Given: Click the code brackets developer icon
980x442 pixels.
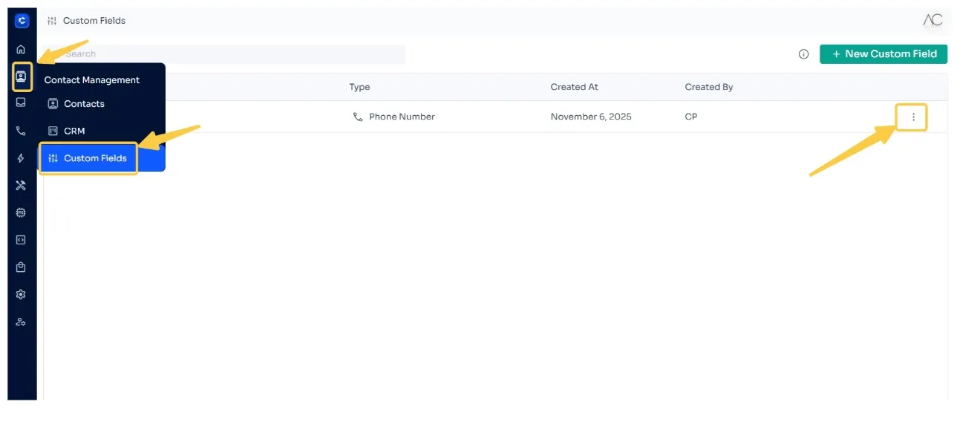Looking at the screenshot, I should [21, 240].
